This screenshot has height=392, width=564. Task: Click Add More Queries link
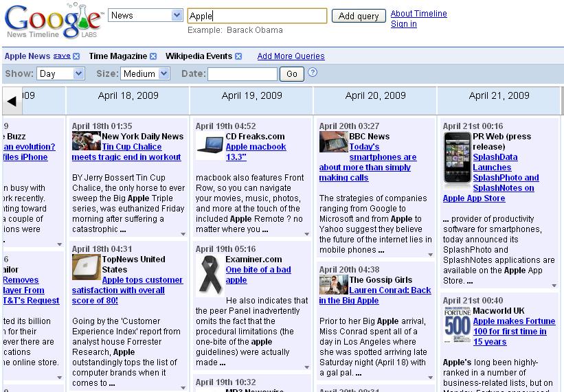[291, 56]
